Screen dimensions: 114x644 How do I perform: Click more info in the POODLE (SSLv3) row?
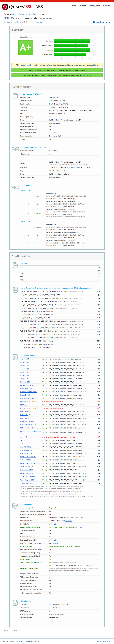(x=69, y=521)
